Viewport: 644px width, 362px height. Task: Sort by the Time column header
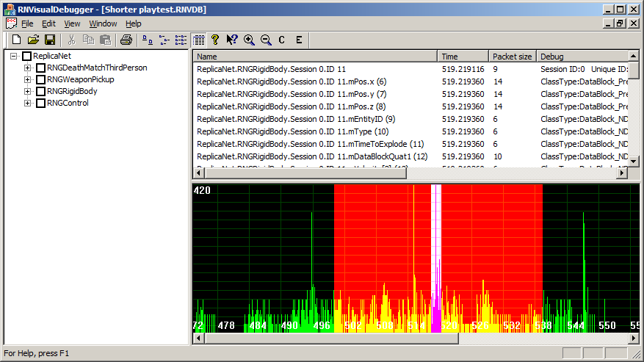point(463,57)
